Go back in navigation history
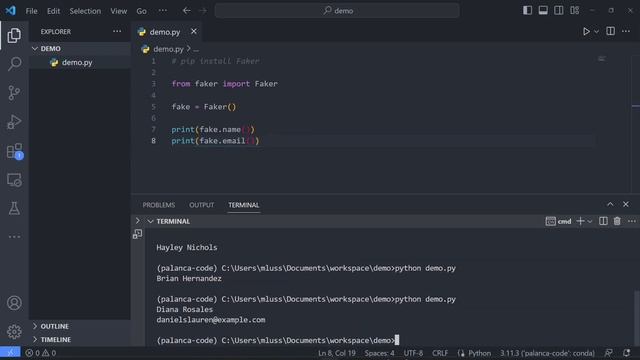 pyautogui.click(x=187, y=11)
